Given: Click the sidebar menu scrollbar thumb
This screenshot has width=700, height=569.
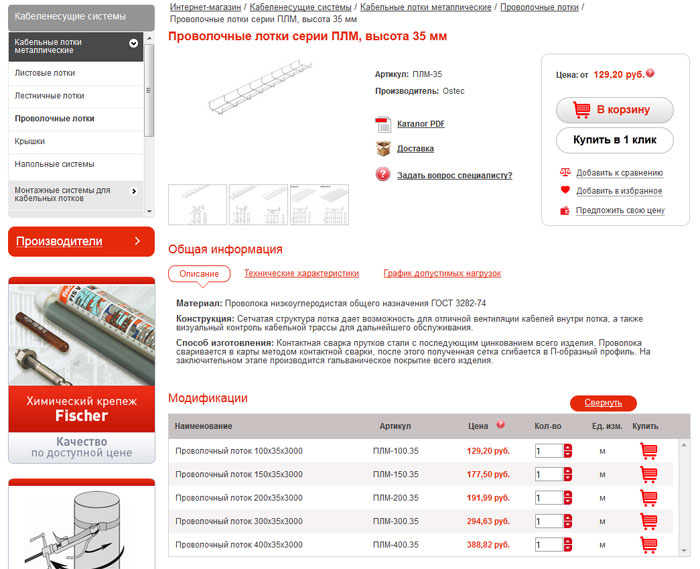Looking at the screenshot, I should pyautogui.click(x=149, y=90).
